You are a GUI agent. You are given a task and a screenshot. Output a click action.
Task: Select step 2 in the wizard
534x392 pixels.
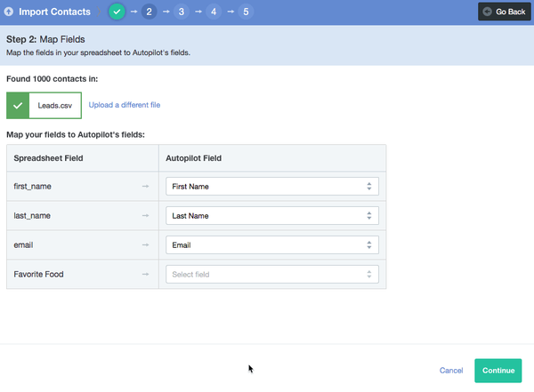(149, 12)
